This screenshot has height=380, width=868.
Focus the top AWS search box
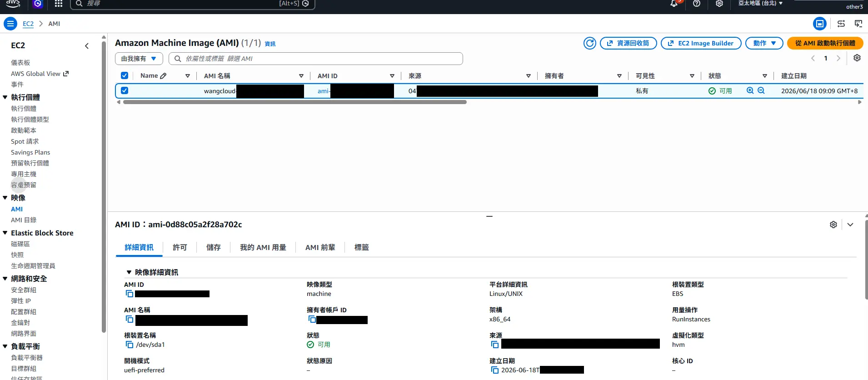click(193, 4)
